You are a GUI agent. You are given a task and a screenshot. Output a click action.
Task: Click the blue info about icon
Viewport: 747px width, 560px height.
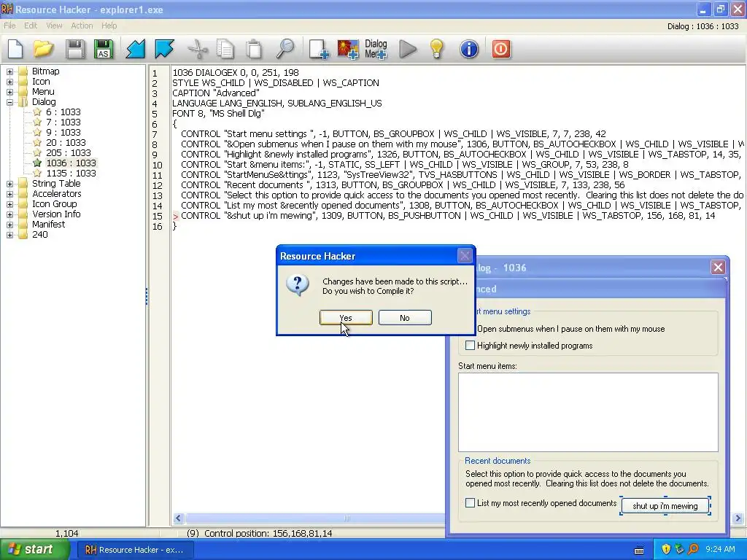(x=469, y=49)
